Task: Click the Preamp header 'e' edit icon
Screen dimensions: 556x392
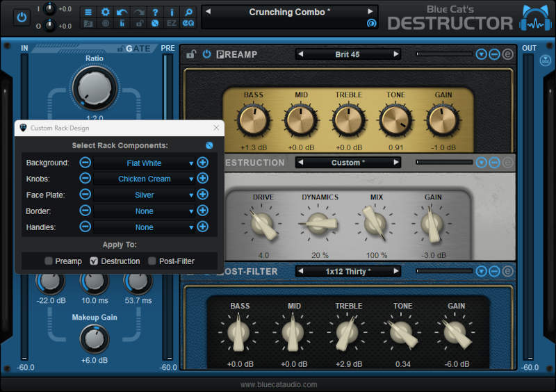Action: tap(508, 54)
